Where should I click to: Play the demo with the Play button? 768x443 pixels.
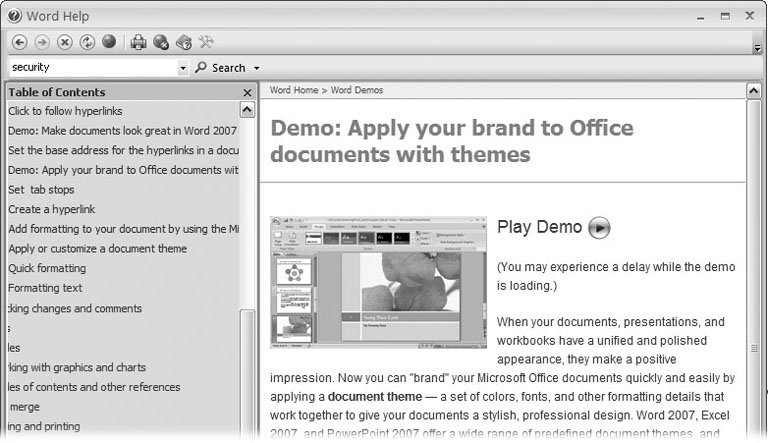coord(598,227)
